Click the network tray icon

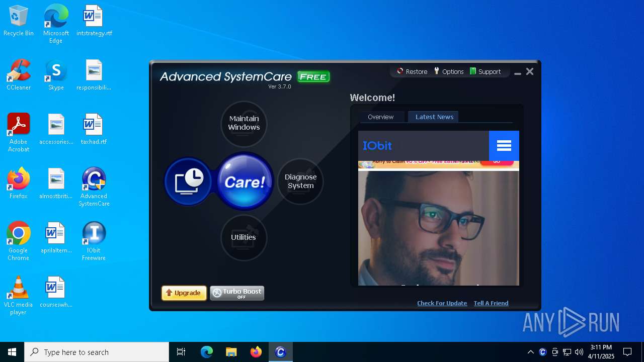pyautogui.click(x=567, y=352)
